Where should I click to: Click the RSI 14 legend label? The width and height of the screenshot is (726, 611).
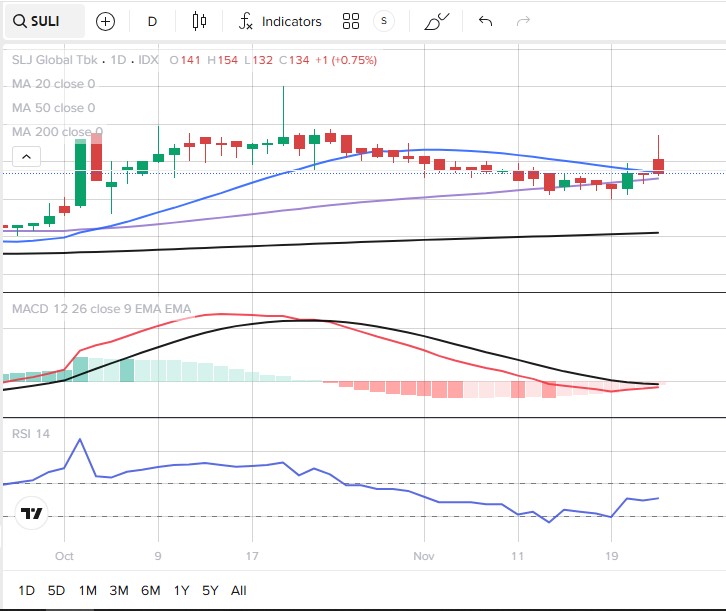(x=31, y=434)
